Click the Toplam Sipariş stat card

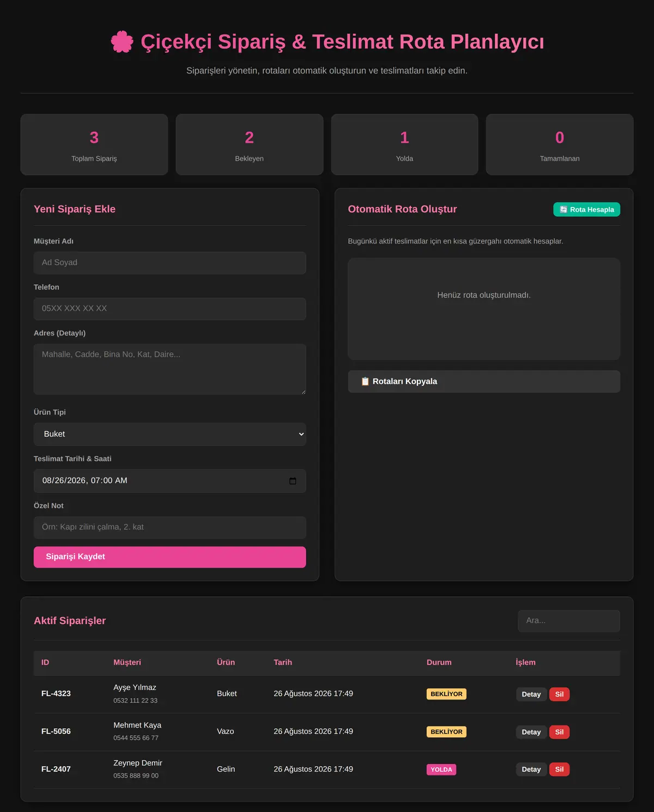(x=94, y=144)
